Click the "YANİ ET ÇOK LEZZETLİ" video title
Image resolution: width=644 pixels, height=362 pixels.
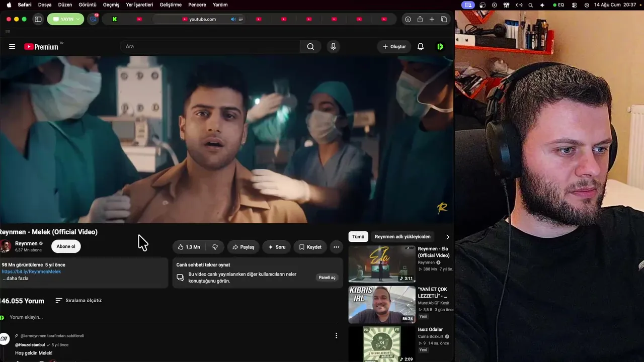433,293
